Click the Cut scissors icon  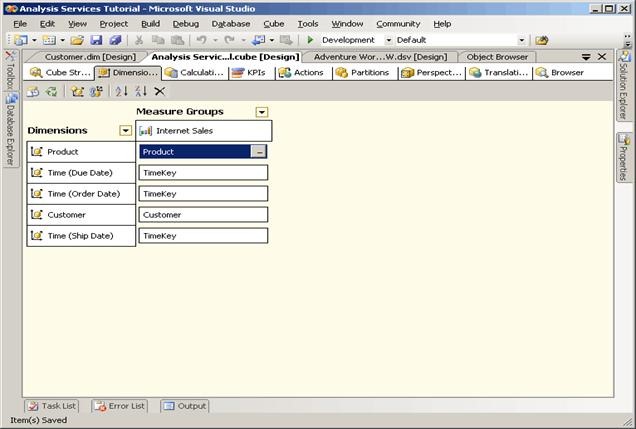(139, 40)
